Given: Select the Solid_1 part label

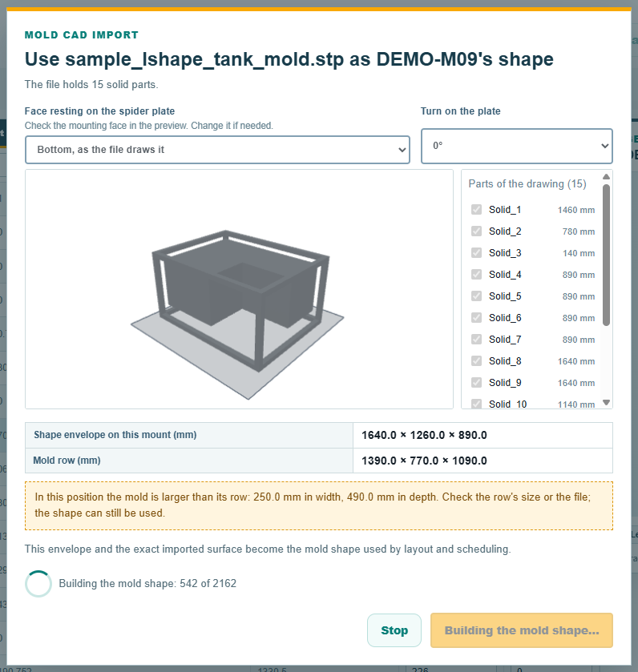Looking at the screenshot, I should pos(505,210).
